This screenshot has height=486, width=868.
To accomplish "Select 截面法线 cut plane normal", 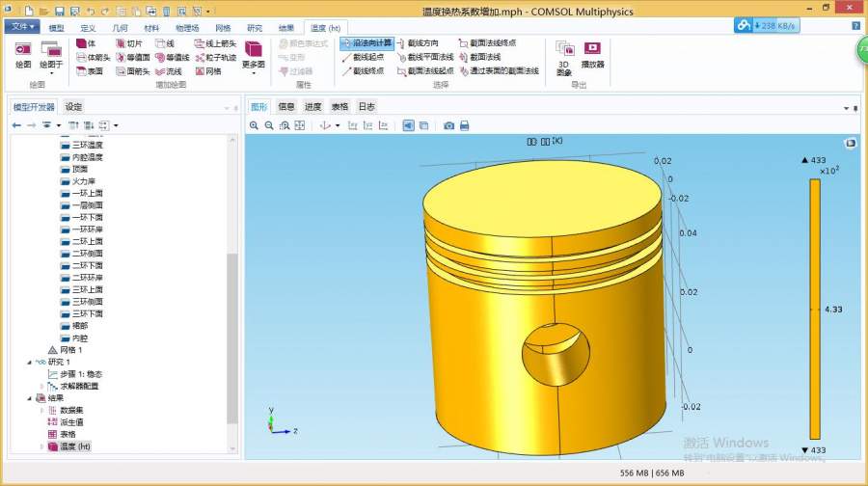I will pos(480,57).
